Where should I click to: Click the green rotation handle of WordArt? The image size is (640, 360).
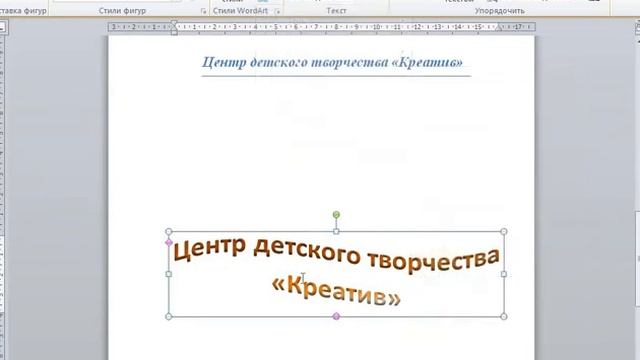(336, 215)
